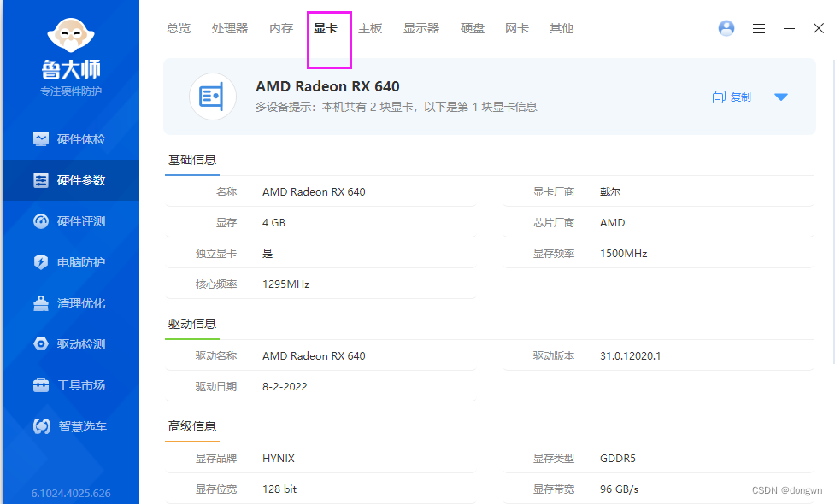Open 硬件评测 benchmark section
This screenshot has width=835, height=504.
tap(69, 221)
